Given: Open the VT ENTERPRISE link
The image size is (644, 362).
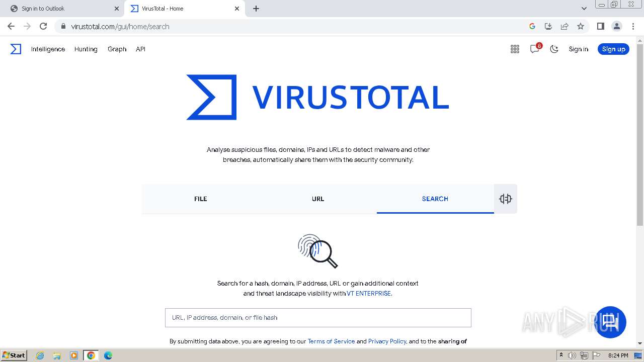Looking at the screenshot, I should click(x=369, y=293).
